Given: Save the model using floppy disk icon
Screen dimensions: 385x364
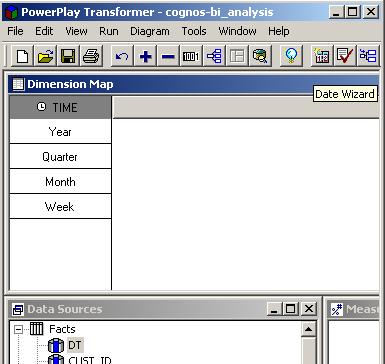Looking at the screenshot, I should [x=68, y=56].
